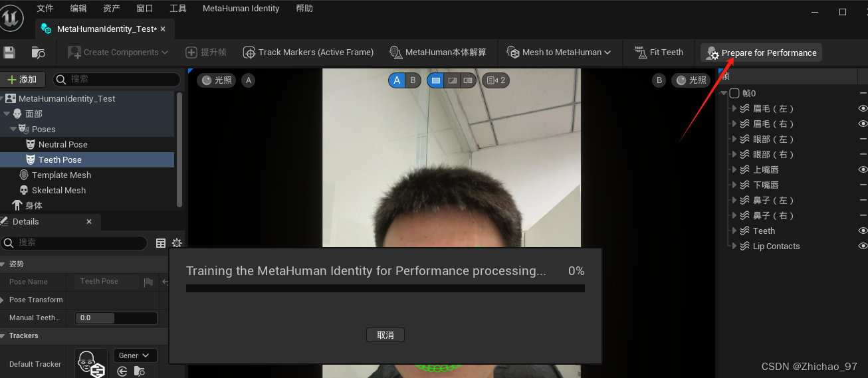Select the Skeletal Mesh skull icon
This screenshot has height=378, width=868.
tap(24, 190)
